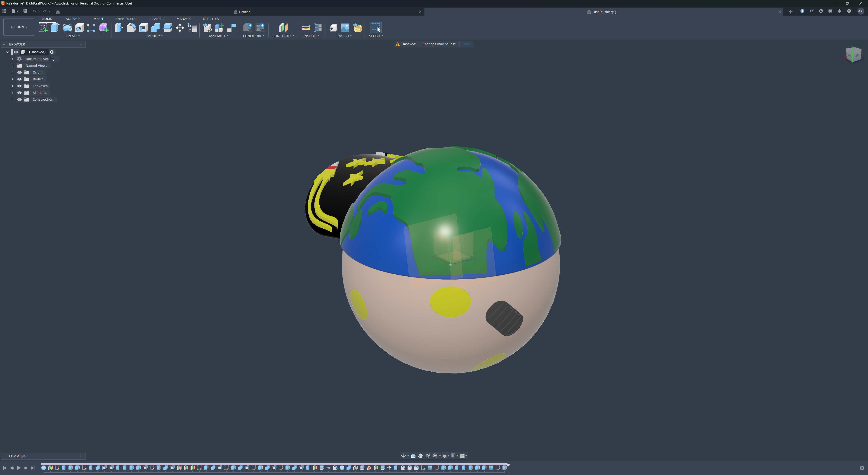Activate the (Unsaved) component radio button

[x=52, y=52]
